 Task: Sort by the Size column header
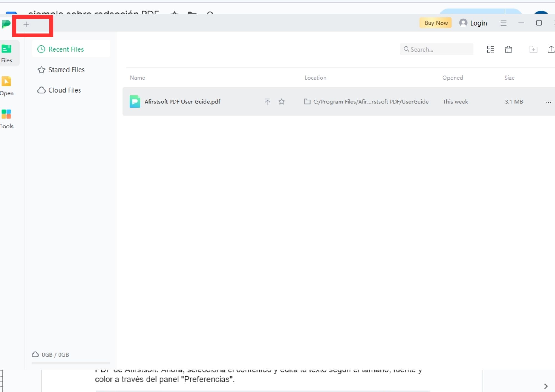[x=509, y=78]
